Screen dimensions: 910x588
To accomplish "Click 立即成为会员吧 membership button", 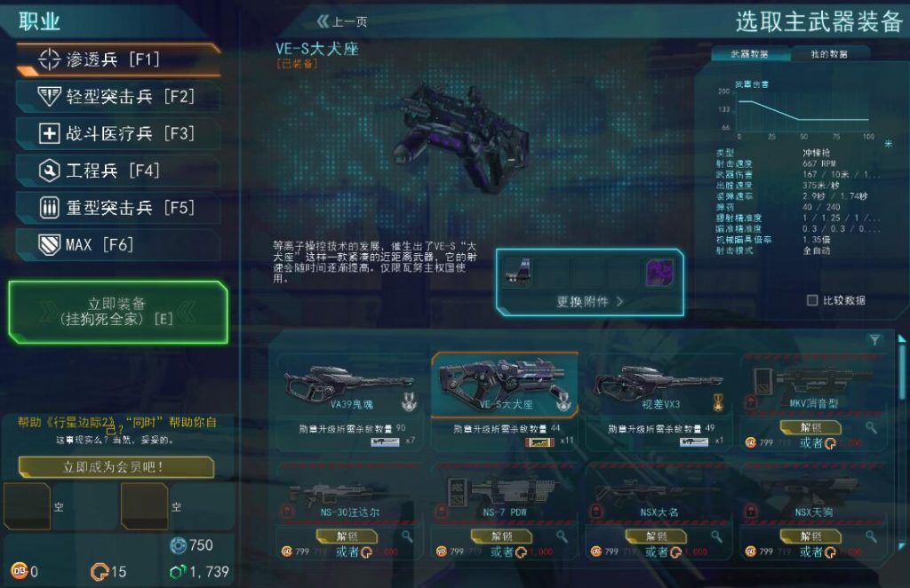I will tap(116, 467).
